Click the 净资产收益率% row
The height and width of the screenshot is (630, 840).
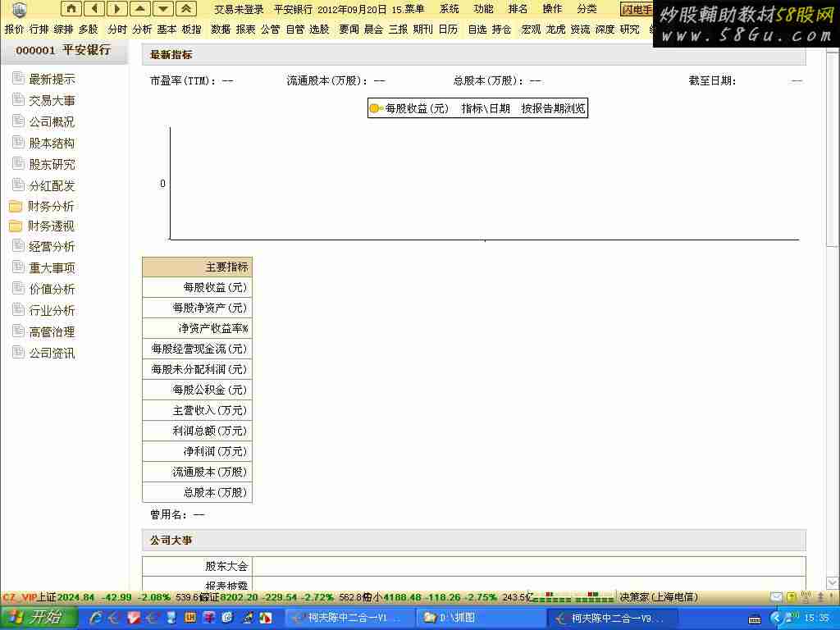[x=197, y=328]
